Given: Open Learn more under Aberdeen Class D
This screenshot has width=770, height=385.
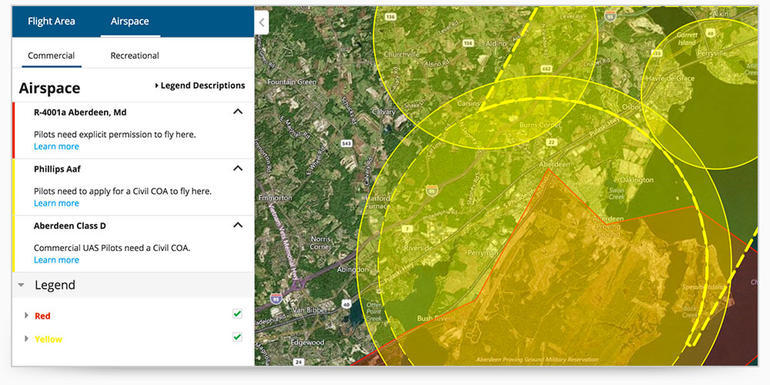Looking at the screenshot, I should point(56,260).
